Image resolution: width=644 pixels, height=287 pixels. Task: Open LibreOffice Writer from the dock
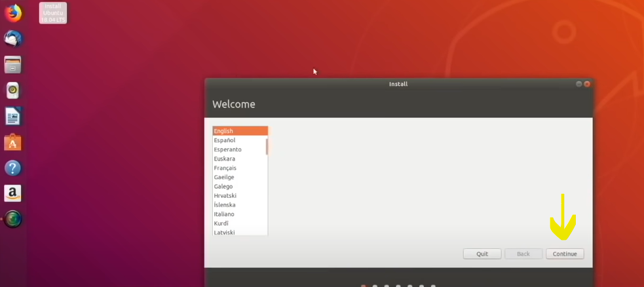(x=12, y=117)
